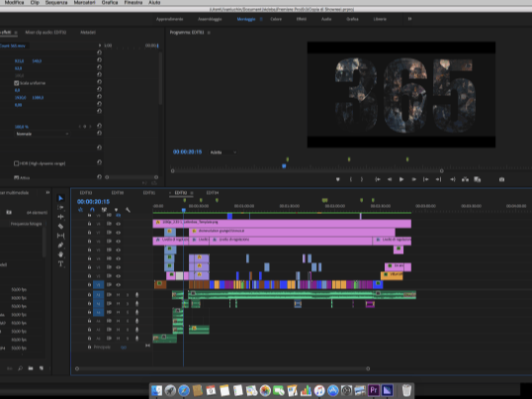Select the Pen tool
This screenshot has width=532, height=399.
coord(60,245)
